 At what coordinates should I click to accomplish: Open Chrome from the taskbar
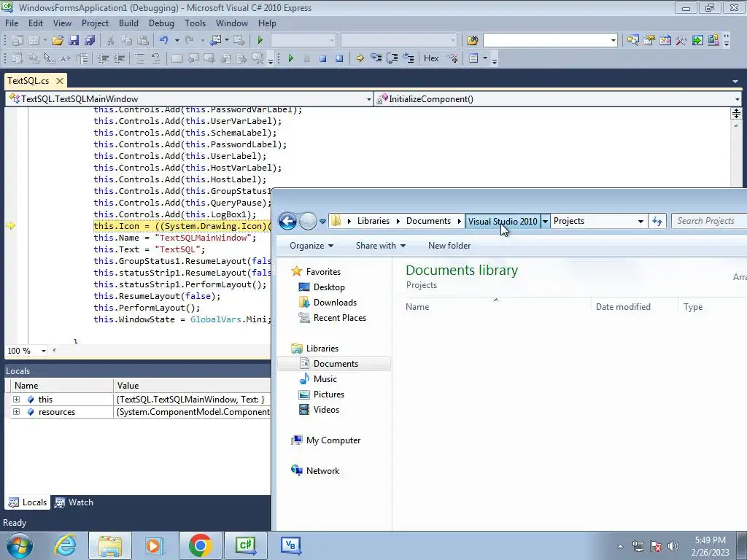(x=200, y=545)
